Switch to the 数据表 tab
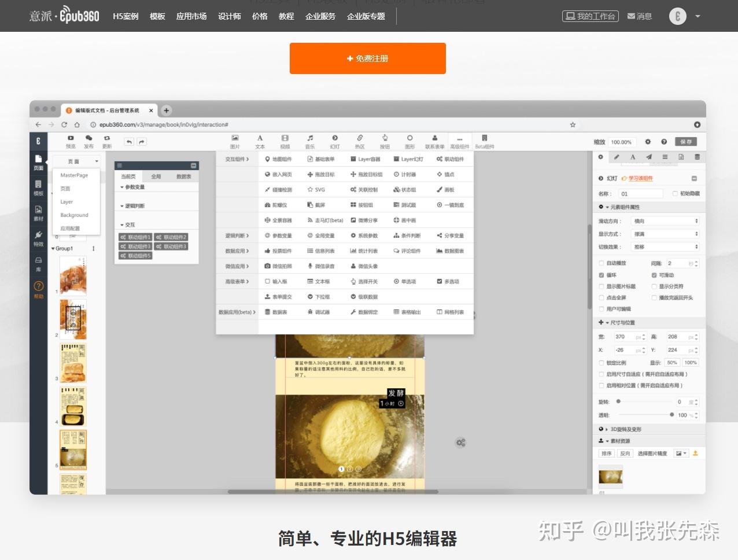Image resolution: width=738 pixels, height=560 pixels. pos(184,176)
